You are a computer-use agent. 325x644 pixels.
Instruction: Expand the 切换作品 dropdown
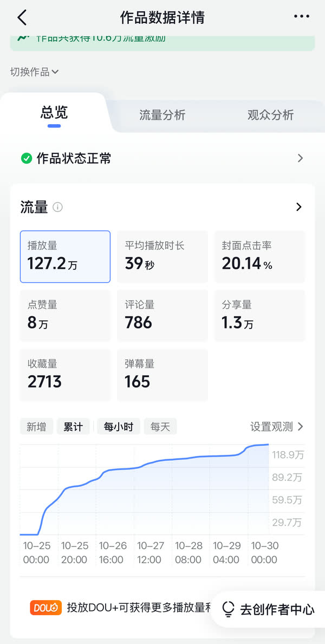coord(35,72)
